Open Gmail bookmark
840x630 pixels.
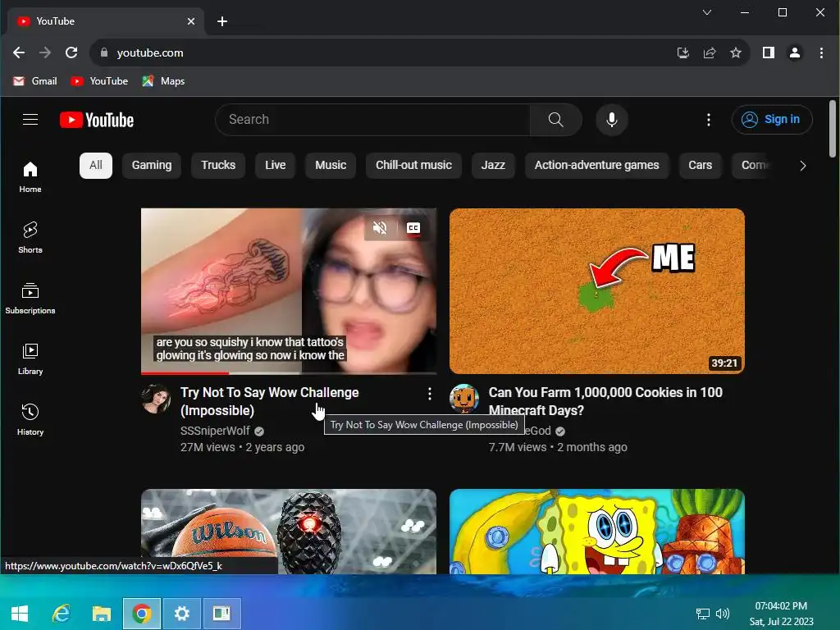[35, 81]
